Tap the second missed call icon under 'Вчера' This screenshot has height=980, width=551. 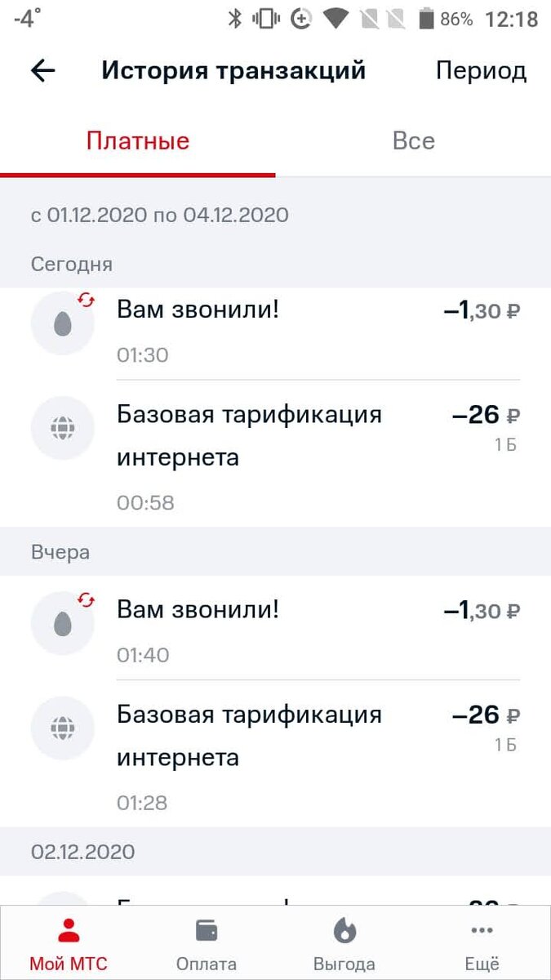click(62, 622)
